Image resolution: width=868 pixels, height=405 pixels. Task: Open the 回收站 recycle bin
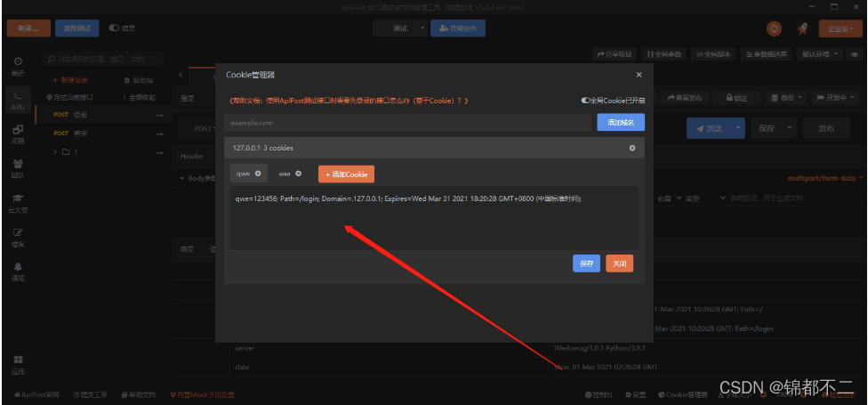pos(139,80)
